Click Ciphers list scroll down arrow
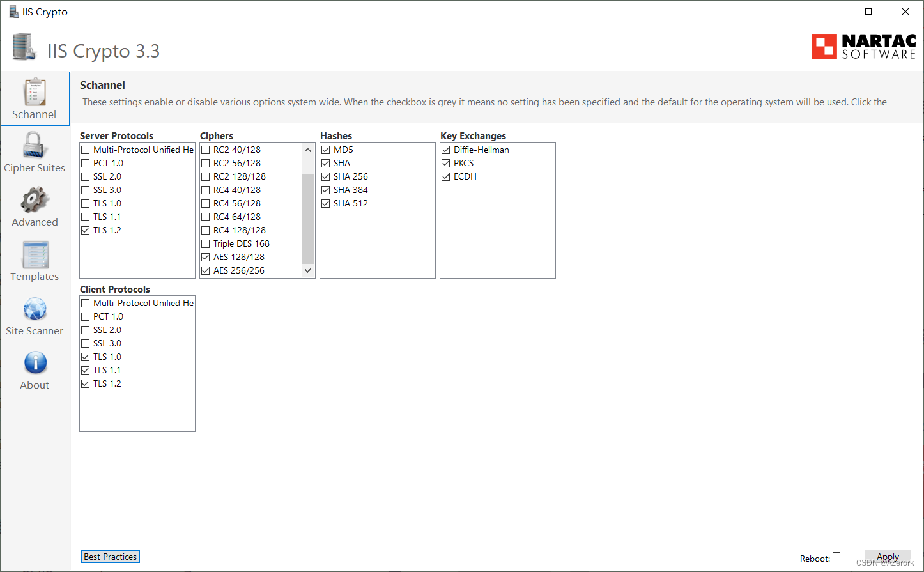 coord(308,270)
